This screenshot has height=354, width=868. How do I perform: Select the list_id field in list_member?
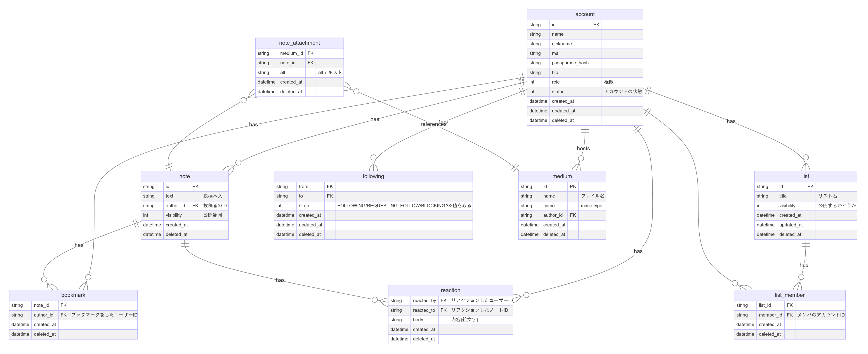pyautogui.click(x=770, y=305)
